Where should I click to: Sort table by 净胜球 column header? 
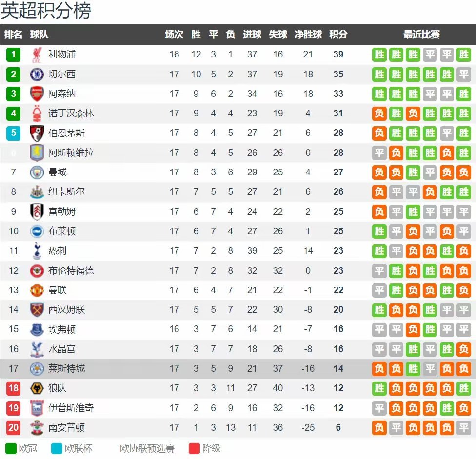click(308, 35)
